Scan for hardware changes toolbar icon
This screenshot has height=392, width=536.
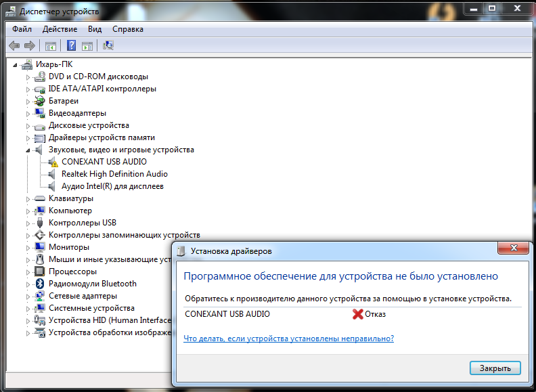tap(108, 45)
